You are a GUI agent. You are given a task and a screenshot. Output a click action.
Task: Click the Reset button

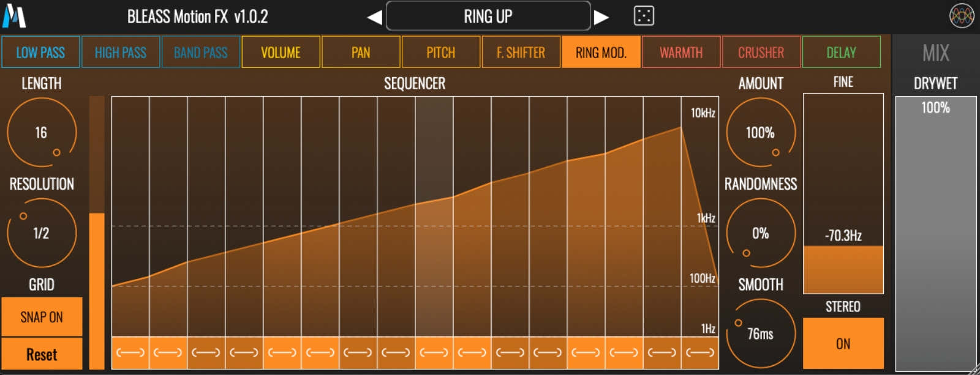42,354
